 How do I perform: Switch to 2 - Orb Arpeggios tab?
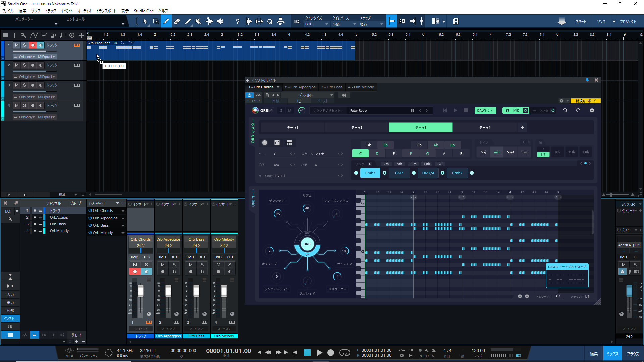coord(300,87)
